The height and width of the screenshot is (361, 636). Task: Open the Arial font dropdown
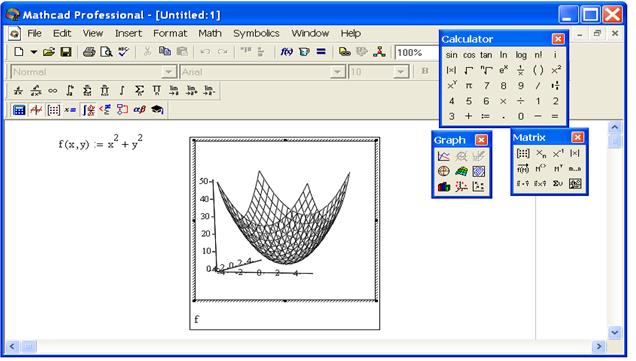click(337, 72)
